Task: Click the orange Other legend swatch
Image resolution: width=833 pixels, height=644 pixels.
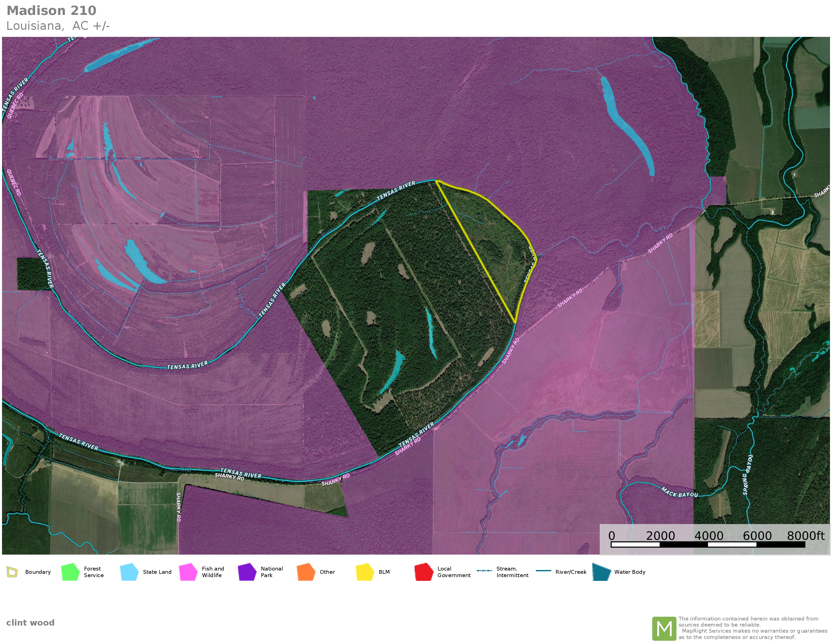Action: pos(306,572)
